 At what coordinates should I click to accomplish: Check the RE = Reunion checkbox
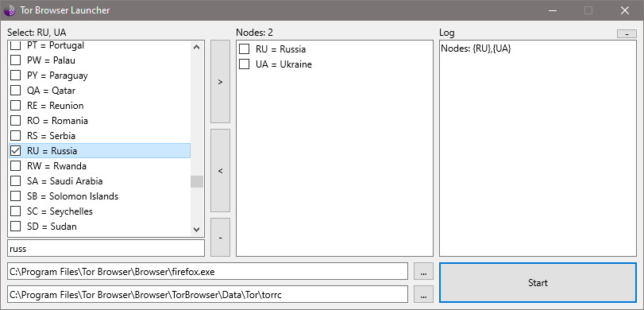pos(15,106)
